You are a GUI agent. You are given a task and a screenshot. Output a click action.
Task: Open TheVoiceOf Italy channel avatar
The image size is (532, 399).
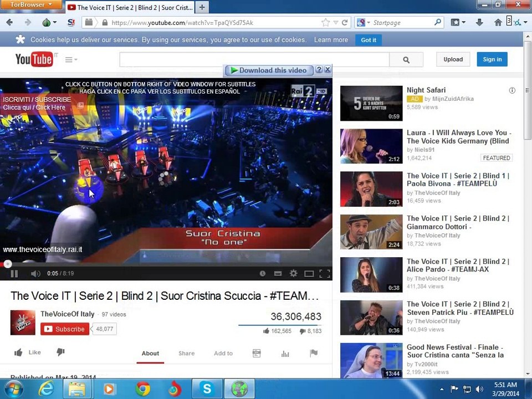click(23, 323)
